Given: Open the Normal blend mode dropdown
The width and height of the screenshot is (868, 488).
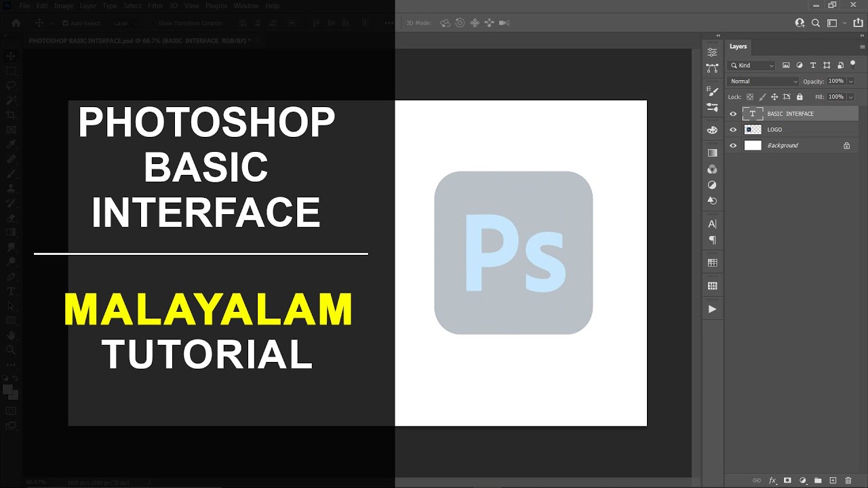Looking at the screenshot, I should [764, 81].
